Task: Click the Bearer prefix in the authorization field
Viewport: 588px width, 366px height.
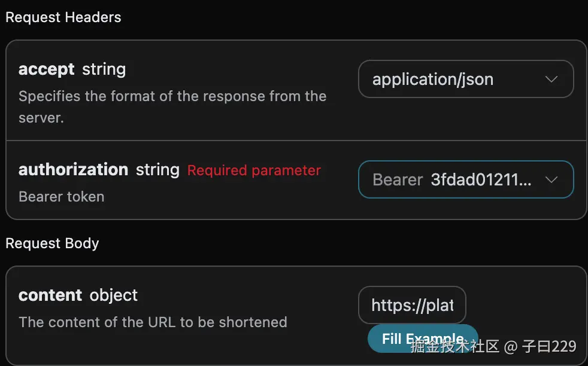Action: tap(398, 180)
